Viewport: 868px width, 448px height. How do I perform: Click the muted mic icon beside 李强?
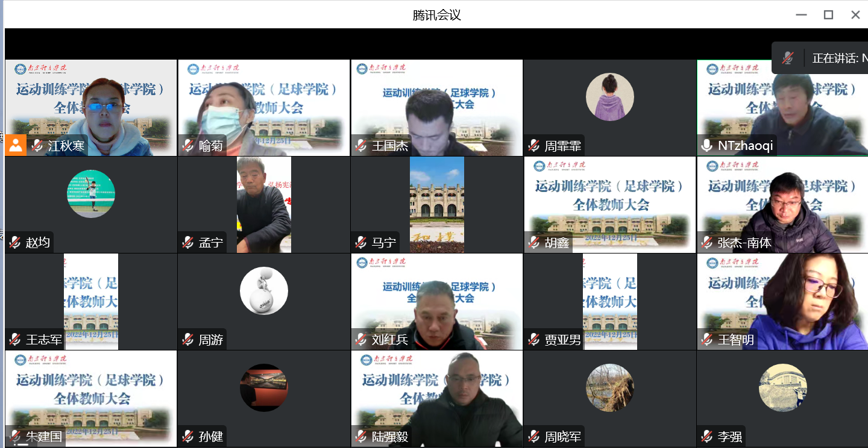point(707,437)
